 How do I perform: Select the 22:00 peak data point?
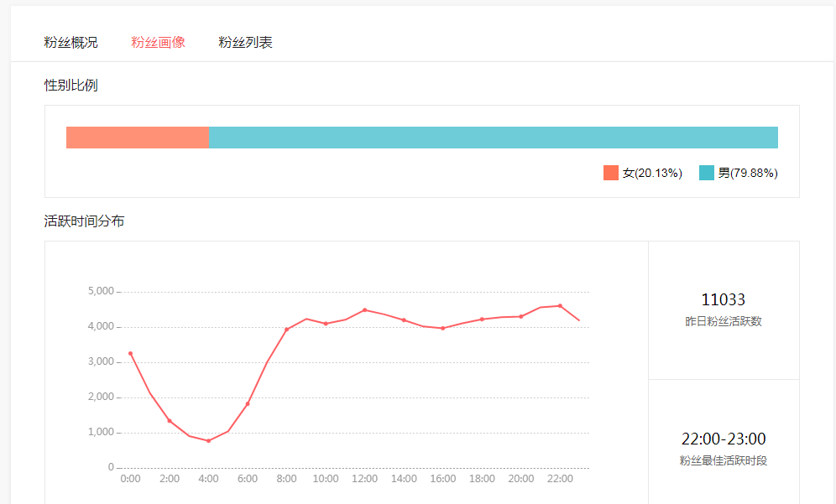pos(560,306)
